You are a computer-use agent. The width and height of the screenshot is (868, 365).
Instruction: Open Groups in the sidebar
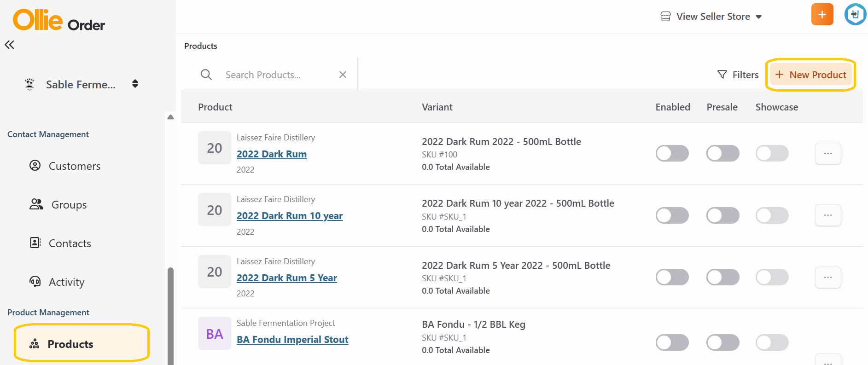[58, 204]
